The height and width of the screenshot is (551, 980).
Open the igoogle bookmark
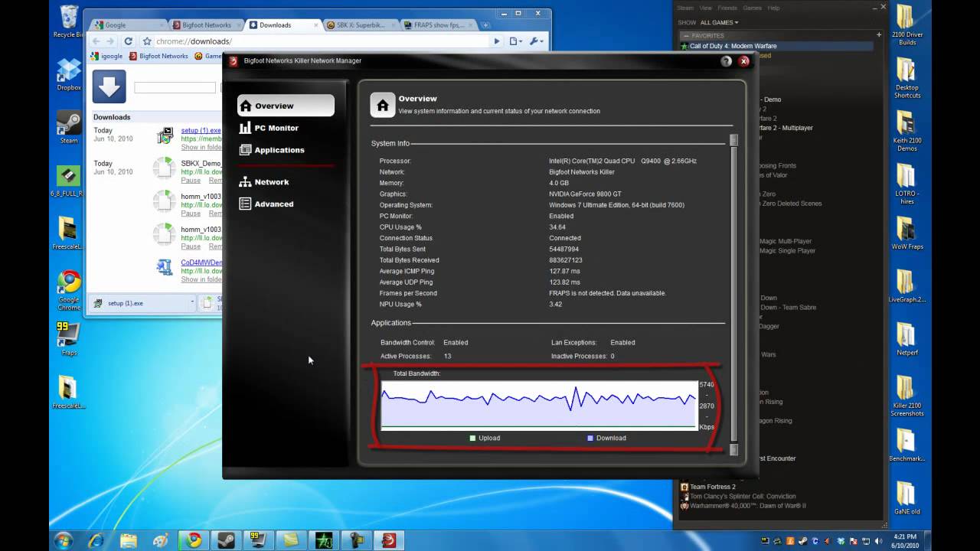[106, 56]
